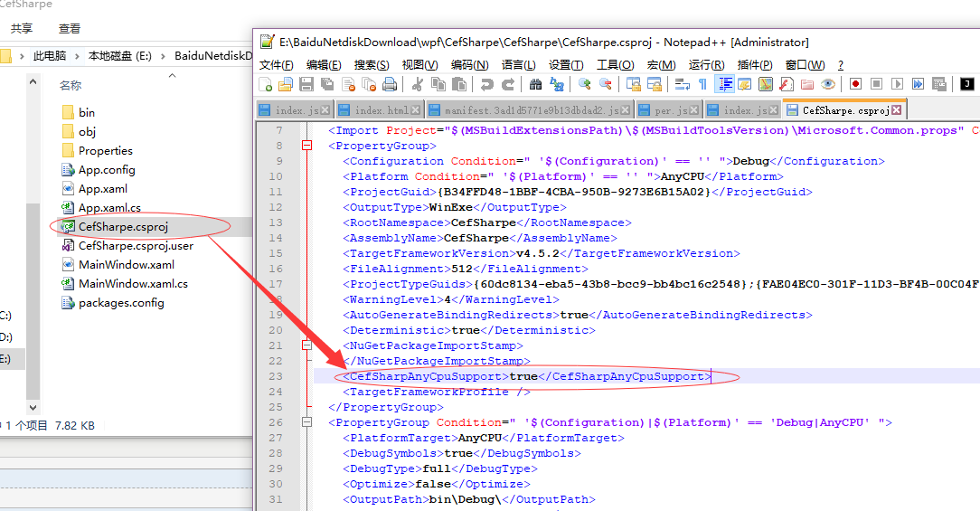The width and height of the screenshot is (980, 511).
Task: Switch to the per.js tab
Action: point(669,110)
